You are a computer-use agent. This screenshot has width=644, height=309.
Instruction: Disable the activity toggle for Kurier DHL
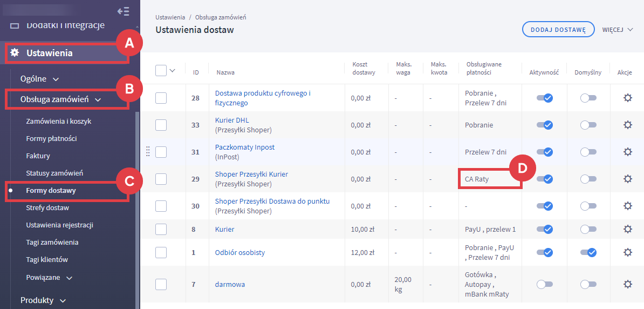(x=544, y=125)
